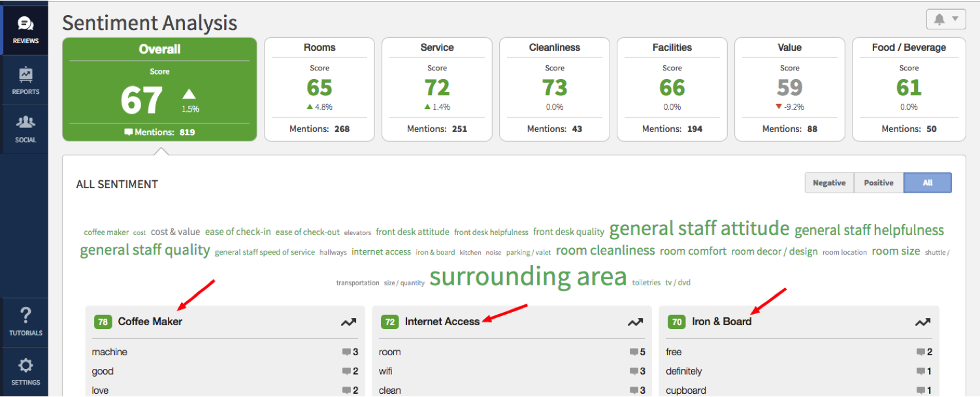Click the 78 score badge

tap(103, 322)
